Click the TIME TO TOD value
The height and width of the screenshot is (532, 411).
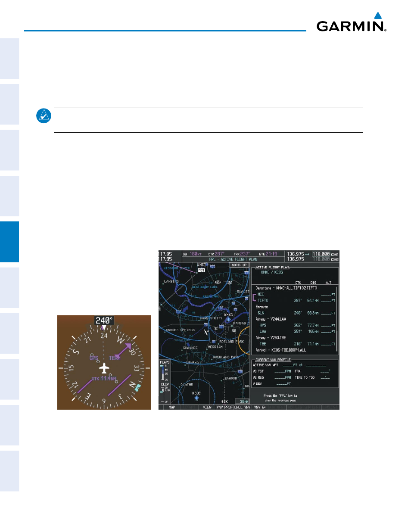click(325, 377)
